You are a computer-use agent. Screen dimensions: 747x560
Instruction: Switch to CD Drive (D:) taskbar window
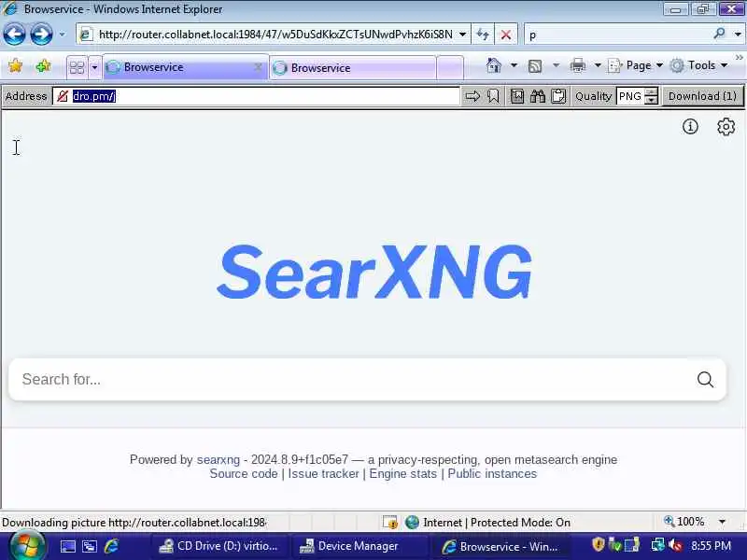tap(219, 546)
